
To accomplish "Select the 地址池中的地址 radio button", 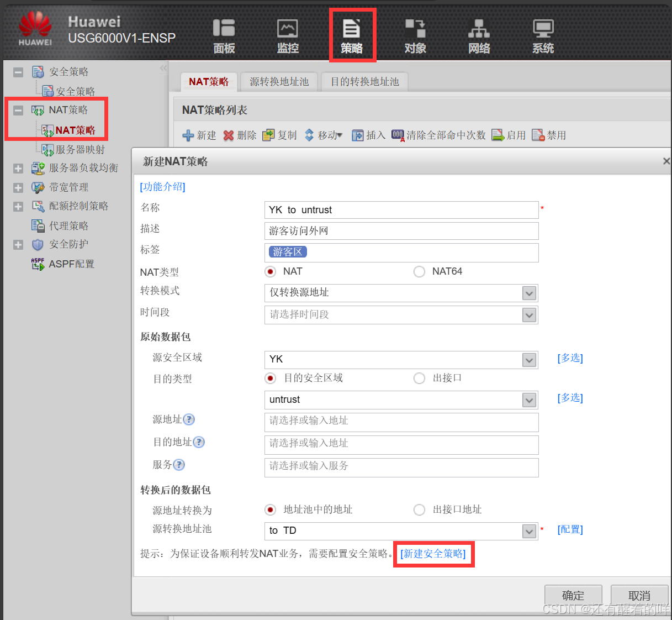I will click(x=270, y=509).
